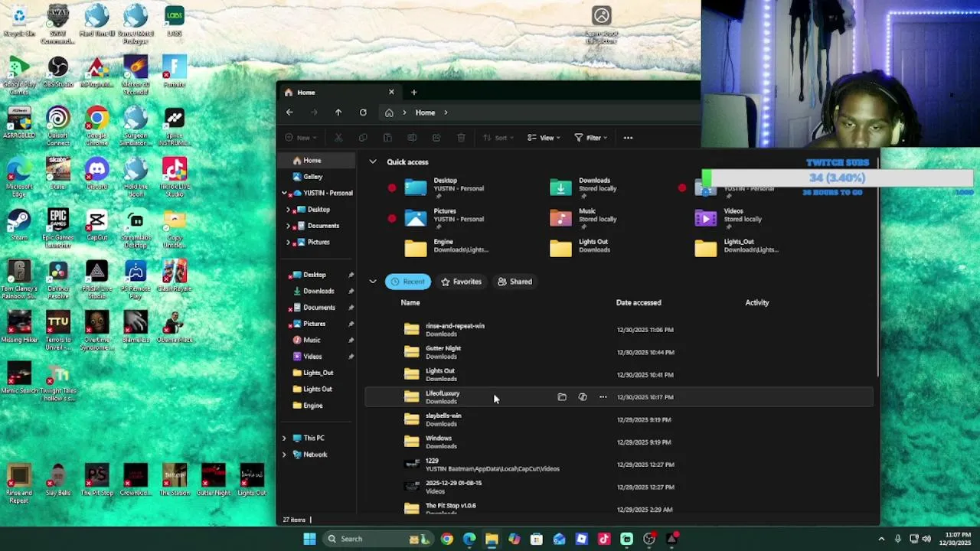Click the middle action icon on LifeofLuxury row
The width and height of the screenshot is (980, 551).
coord(583,397)
